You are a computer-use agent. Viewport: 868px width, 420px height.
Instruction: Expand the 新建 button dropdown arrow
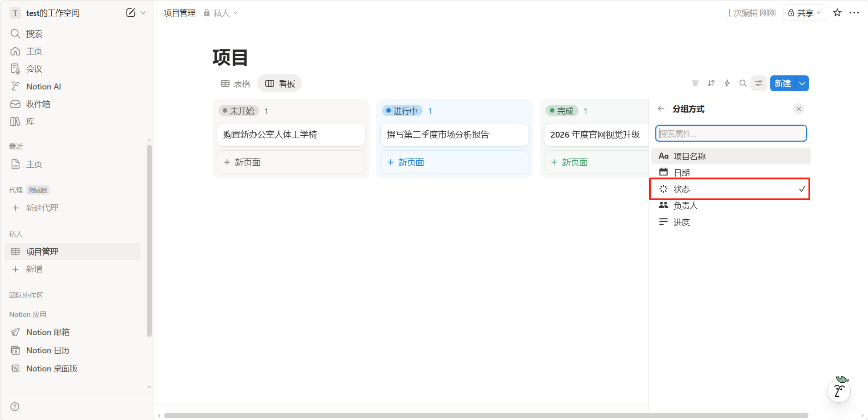(x=803, y=83)
